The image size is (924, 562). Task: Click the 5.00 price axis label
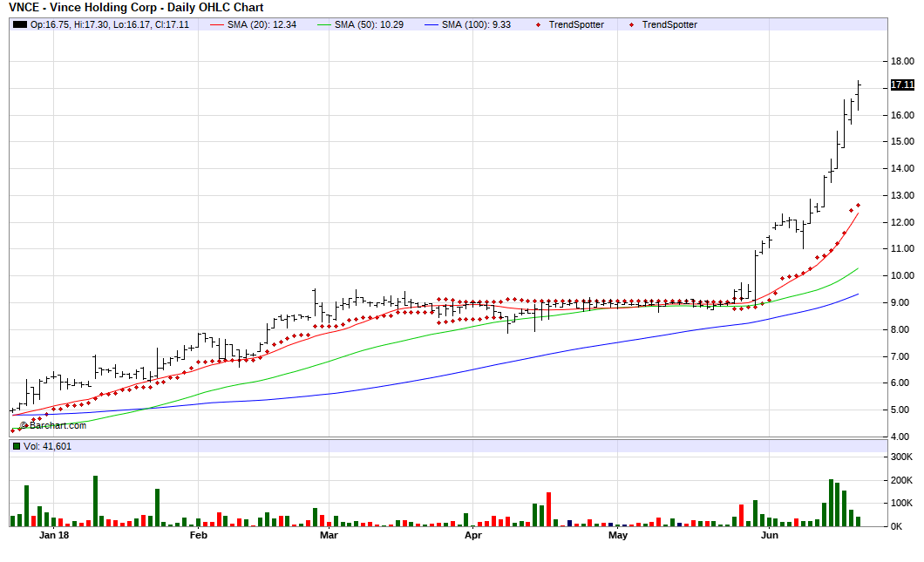pyautogui.click(x=902, y=410)
